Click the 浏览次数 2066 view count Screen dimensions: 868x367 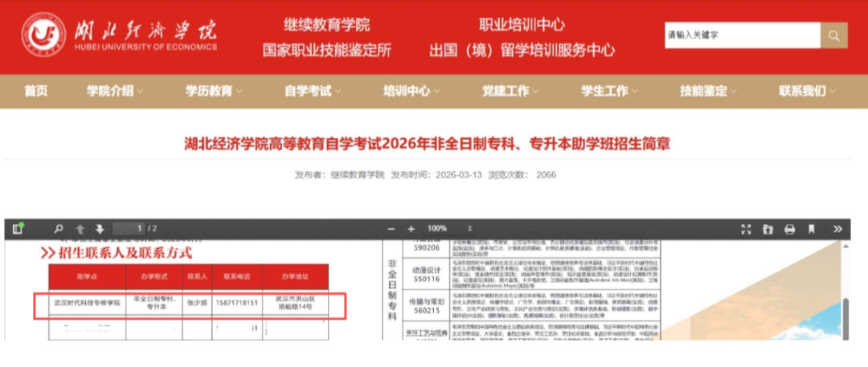point(522,175)
